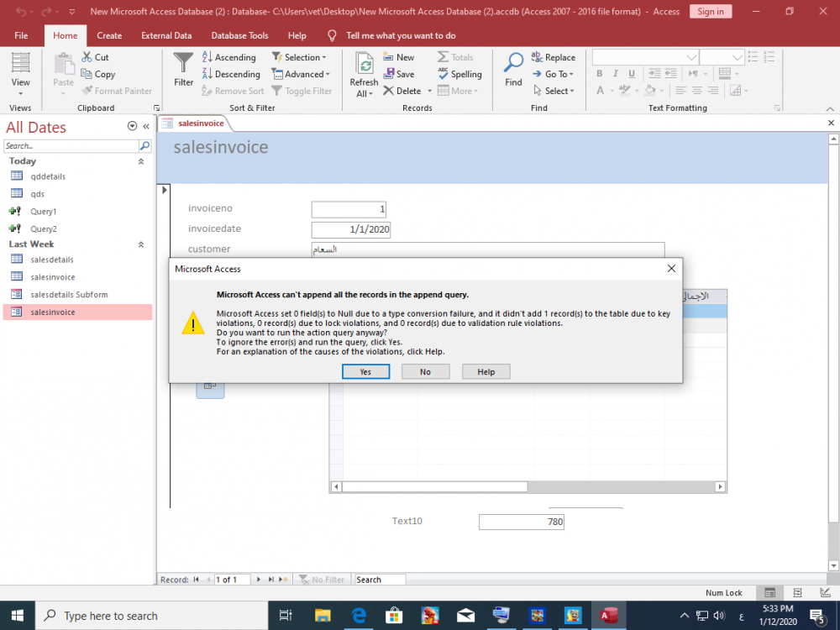Run Spelling check
This screenshot has height=630, width=840.
coord(459,74)
